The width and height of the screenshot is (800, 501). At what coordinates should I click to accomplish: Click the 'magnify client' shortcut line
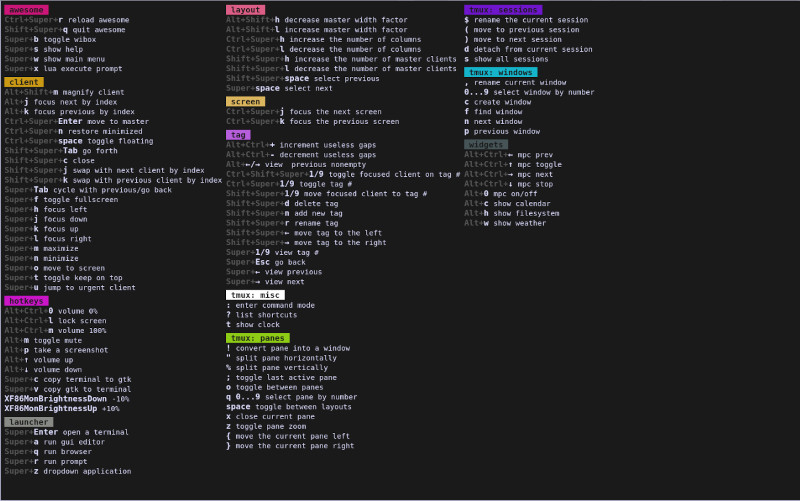tap(64, 92)
